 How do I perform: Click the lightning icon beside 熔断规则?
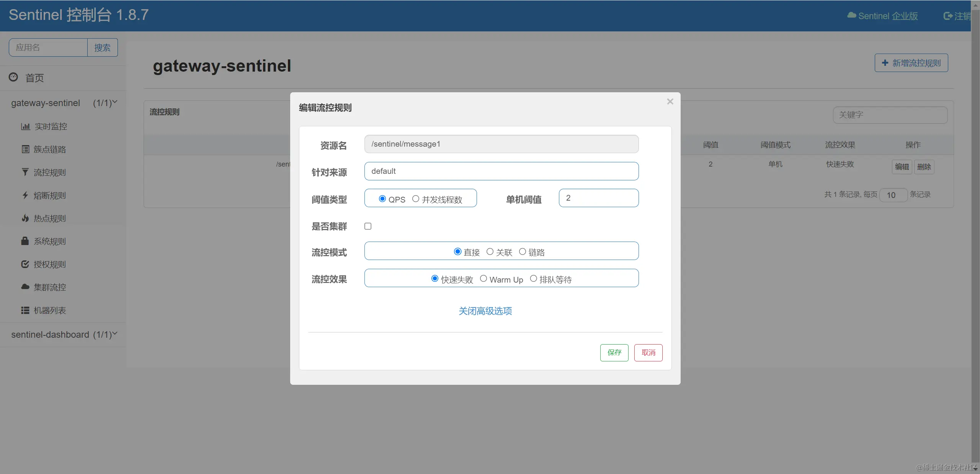[25, 195]
